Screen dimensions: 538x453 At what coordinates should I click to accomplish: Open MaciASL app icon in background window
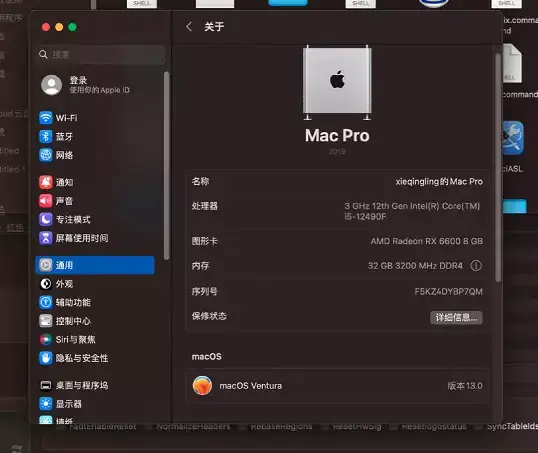tap(513, 138)
